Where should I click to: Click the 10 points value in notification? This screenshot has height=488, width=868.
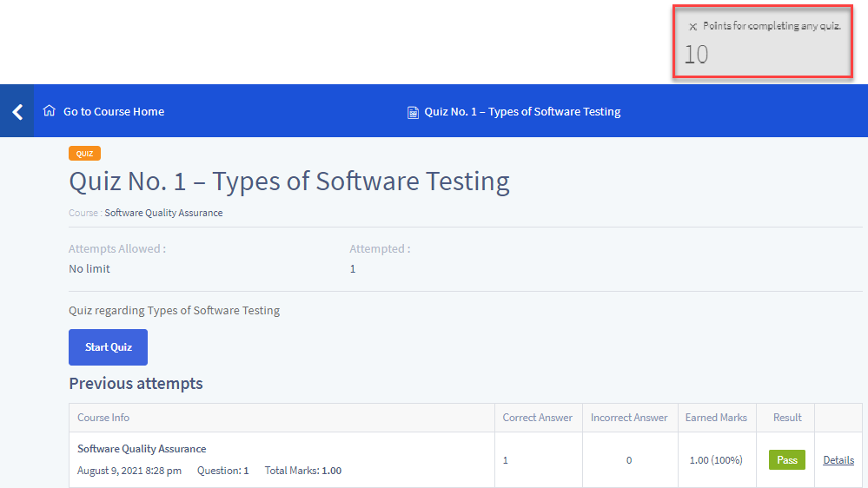(696, 55)
